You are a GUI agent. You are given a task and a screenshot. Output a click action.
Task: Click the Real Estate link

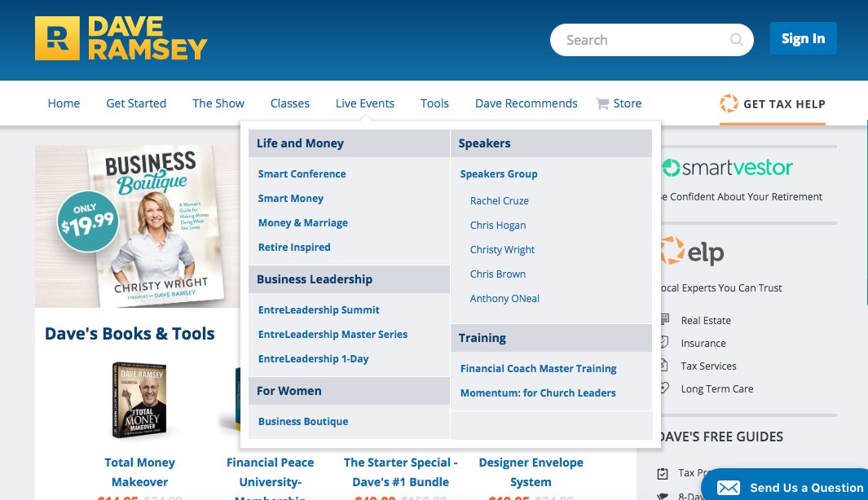pos(706,320)
